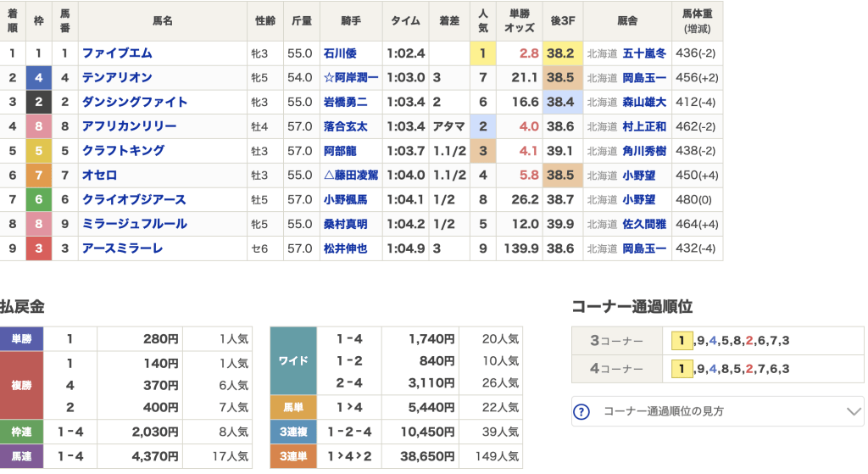
Task: Select the 単勝 payout label
Action: point(21,339)
